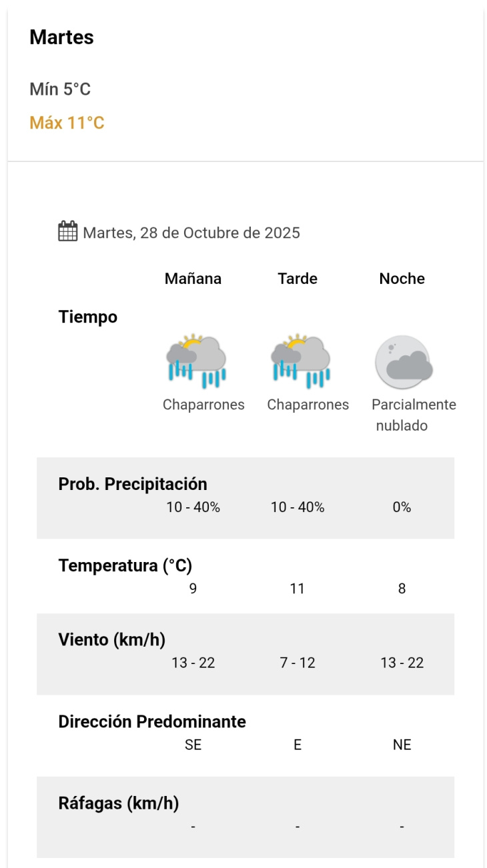Click the Prob. Precipitación row label
Viewport: 487px width, 868px height.
133,484
